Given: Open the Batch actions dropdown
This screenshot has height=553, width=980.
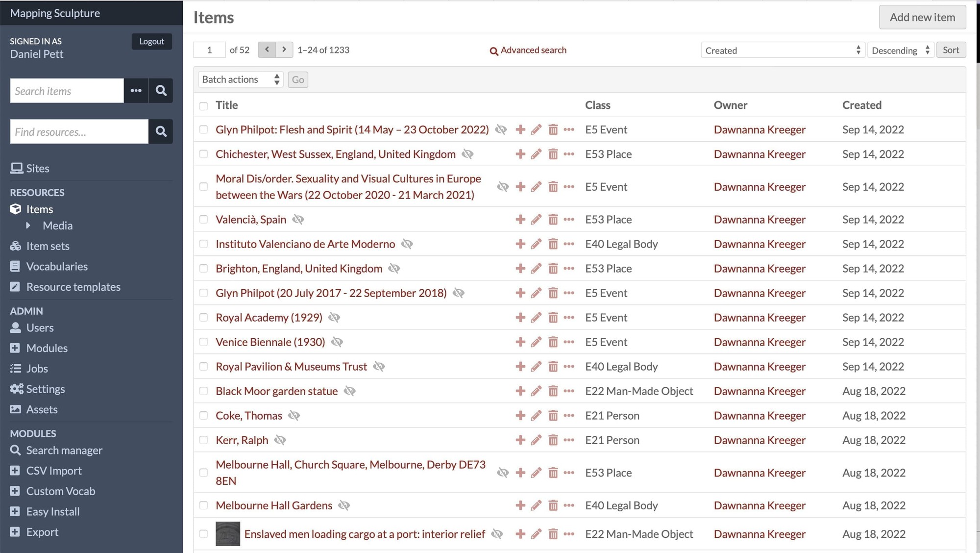Looking at the screenshot, I should pos(241,79).
